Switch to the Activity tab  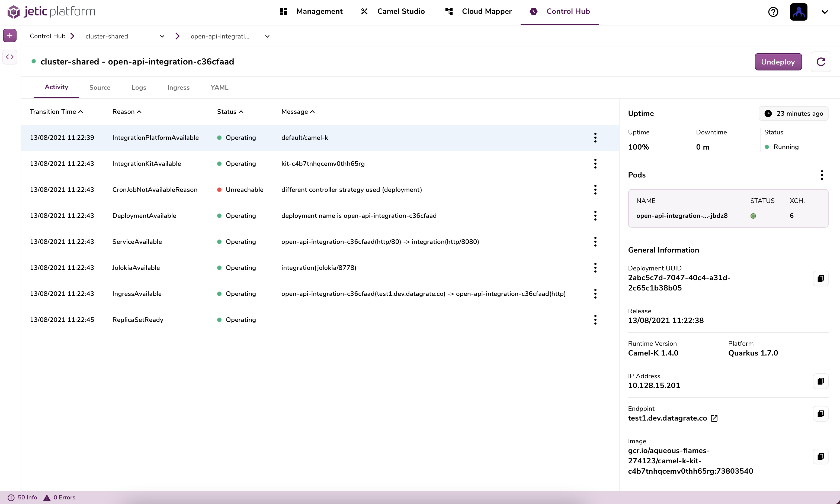(56, 87)
